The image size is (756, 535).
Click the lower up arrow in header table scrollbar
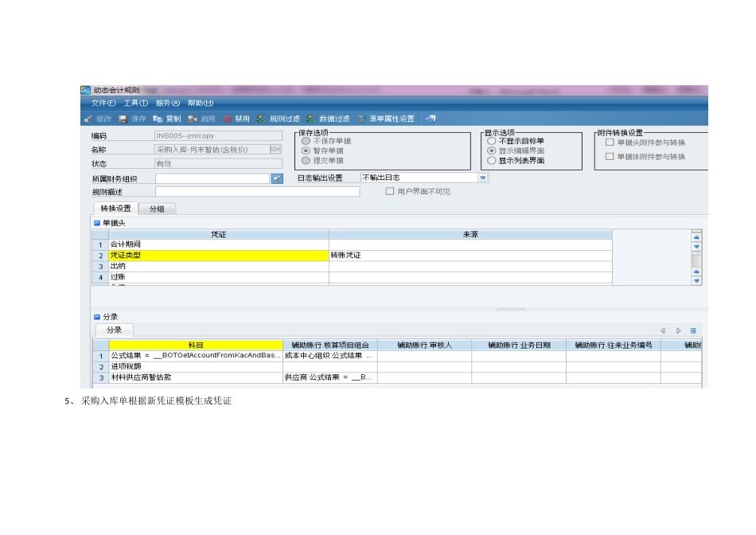tap(696, 271)
